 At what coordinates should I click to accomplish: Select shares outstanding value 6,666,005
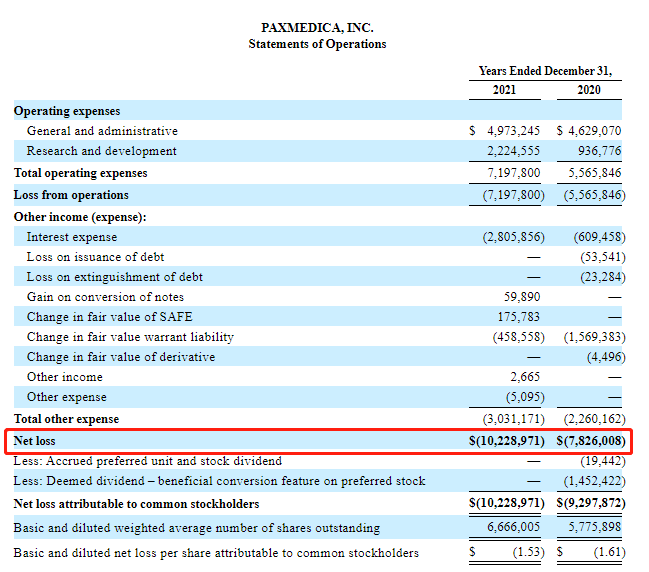(514, 527)
